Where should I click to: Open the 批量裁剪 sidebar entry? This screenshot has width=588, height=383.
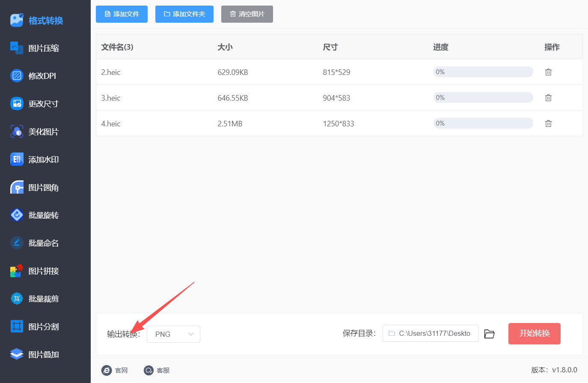click(34, 299)
